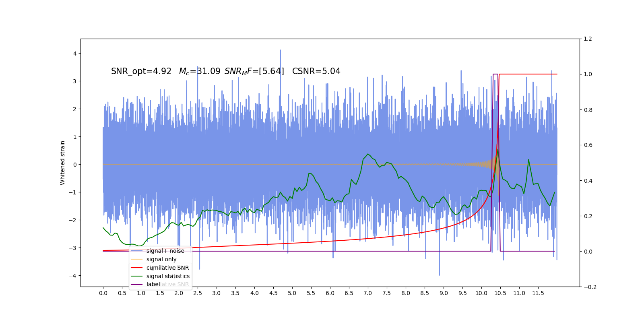Viewport: 644px width, 322px height.
Task: Click right y-axis tick label 0.4
Action: 588,181
